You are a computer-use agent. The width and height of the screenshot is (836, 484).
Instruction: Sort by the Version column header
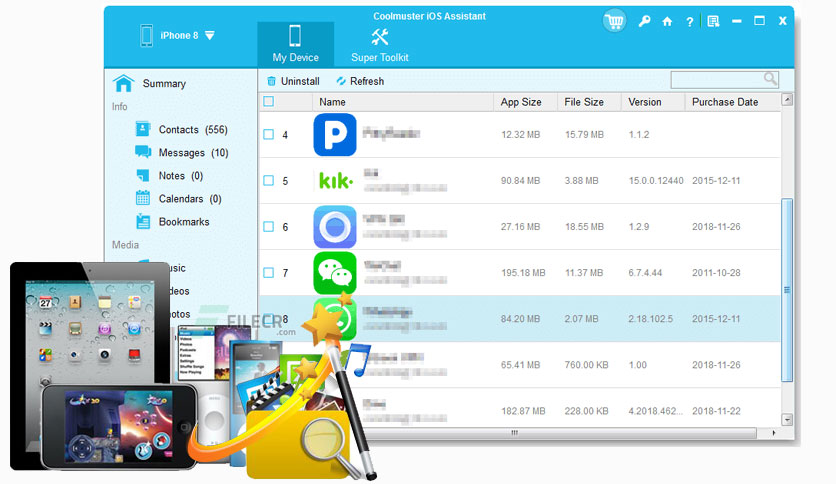pos(653,102)
